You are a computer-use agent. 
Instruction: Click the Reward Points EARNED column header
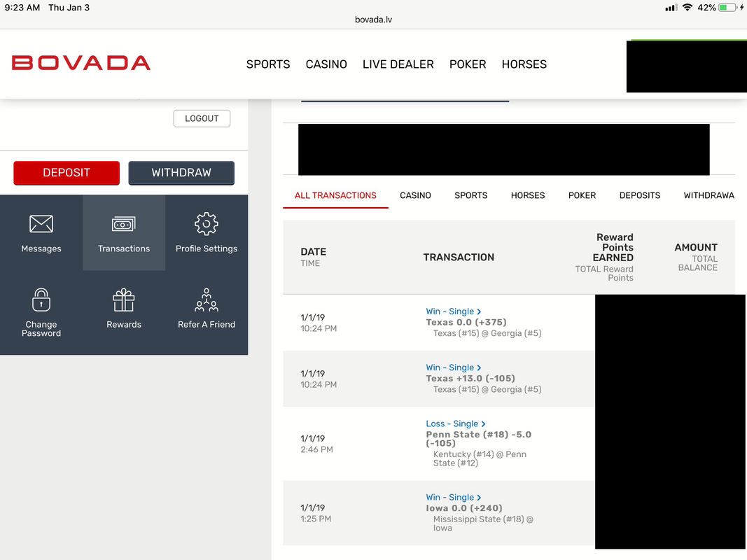pyautogui.click(x=615, y=247)
